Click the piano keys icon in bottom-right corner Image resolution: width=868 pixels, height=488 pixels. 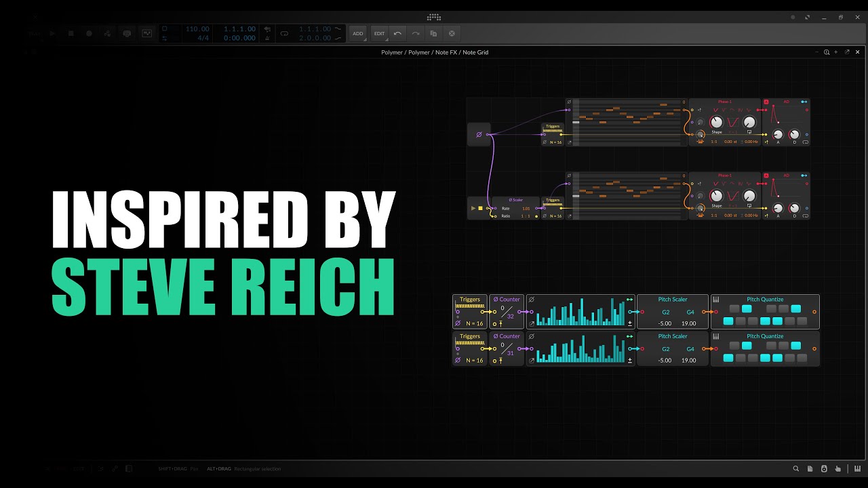pyautogui.click(x=858, y=468)
